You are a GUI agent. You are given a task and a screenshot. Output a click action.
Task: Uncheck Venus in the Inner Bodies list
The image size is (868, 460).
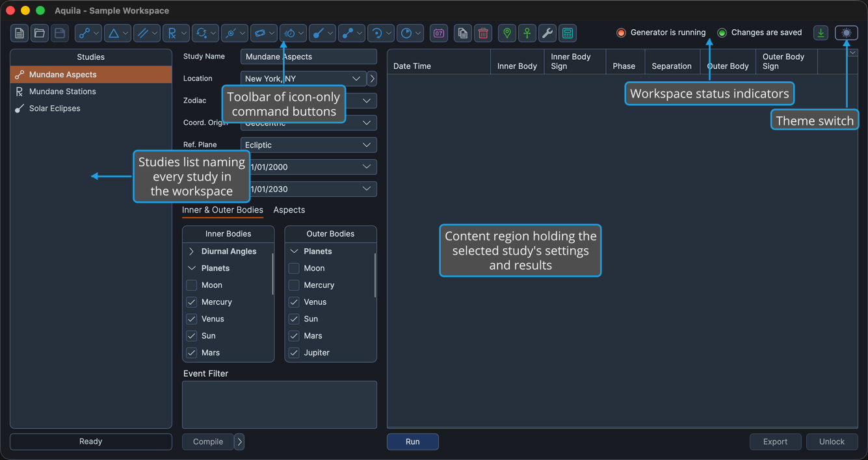(x=192, y=319)
